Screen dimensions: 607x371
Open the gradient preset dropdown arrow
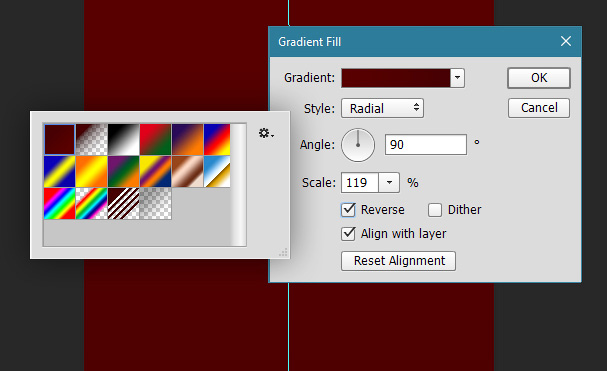(x=458, y=78)
